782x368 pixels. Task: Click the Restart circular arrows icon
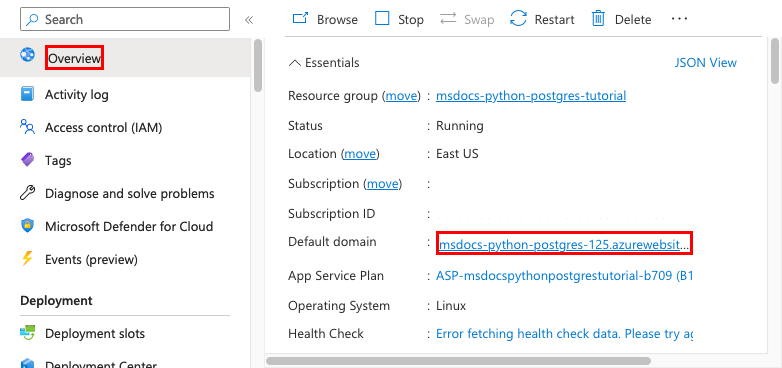tap(518, 19)
